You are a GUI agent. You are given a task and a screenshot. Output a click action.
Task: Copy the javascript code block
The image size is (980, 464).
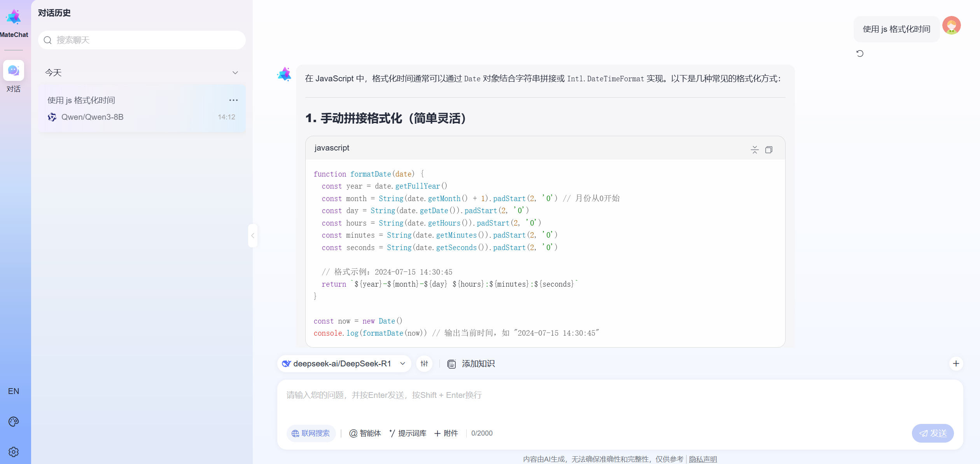(769, 150)
